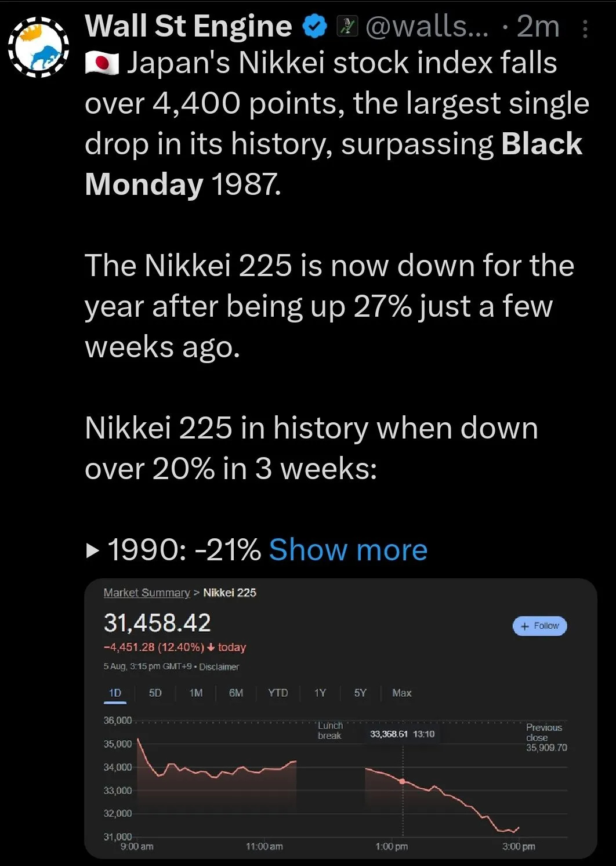Select the 1Y chart tab
This screenshot has height=866, width=616.
(x=320, y=693)
